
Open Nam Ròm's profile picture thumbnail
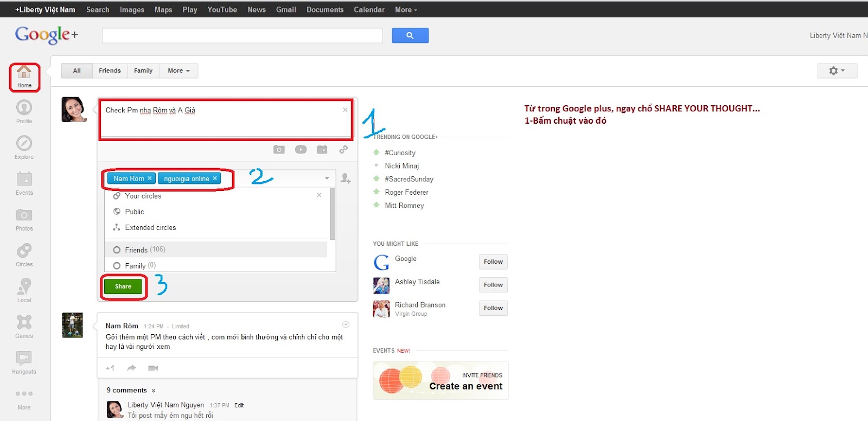(x=72, y=326)
